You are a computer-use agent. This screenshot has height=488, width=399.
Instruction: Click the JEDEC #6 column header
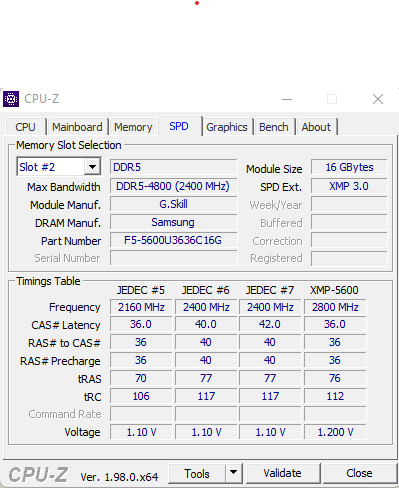pyautogui.click(x=206, y=290)
